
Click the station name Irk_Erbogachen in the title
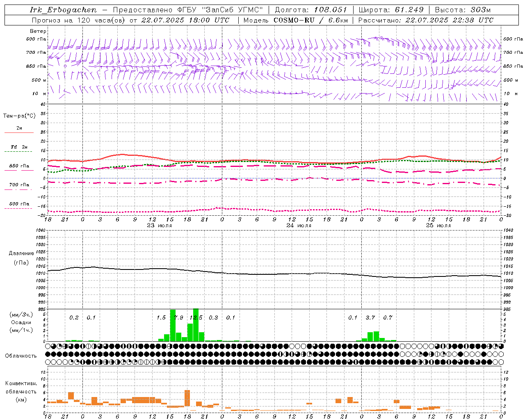64,10
